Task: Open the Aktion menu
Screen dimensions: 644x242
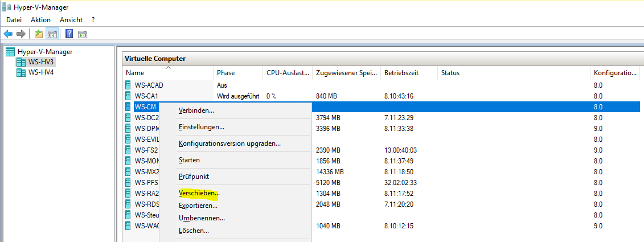Action: (40, 20)
